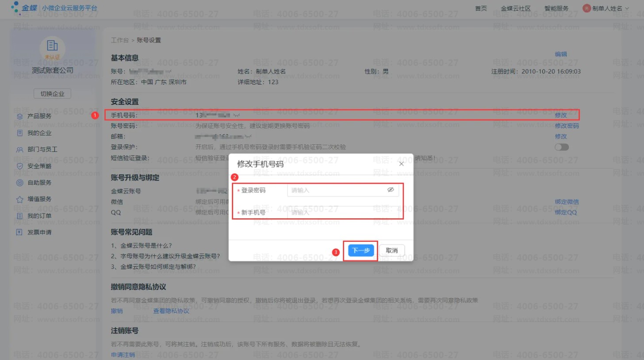The width and height of the screenshot is (644, 360).
Task: Click the 下一步 button
Action: pos(361,251)
